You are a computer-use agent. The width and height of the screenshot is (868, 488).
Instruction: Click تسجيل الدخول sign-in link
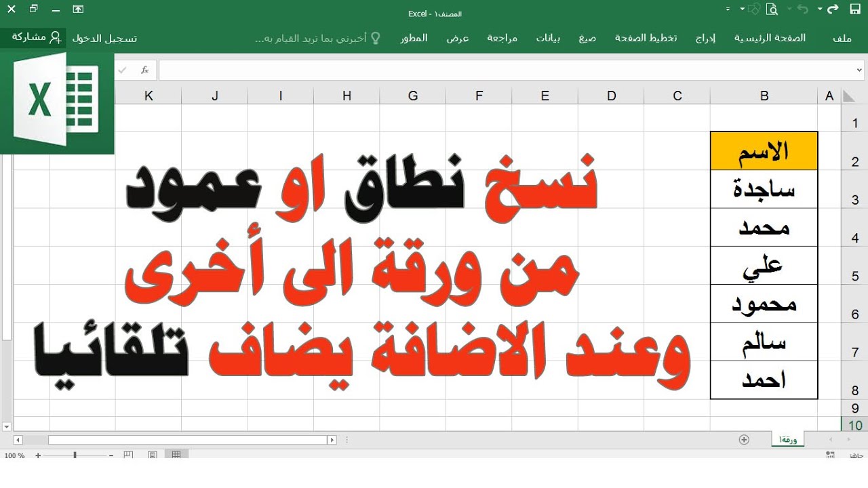click(x=104, y=39)
